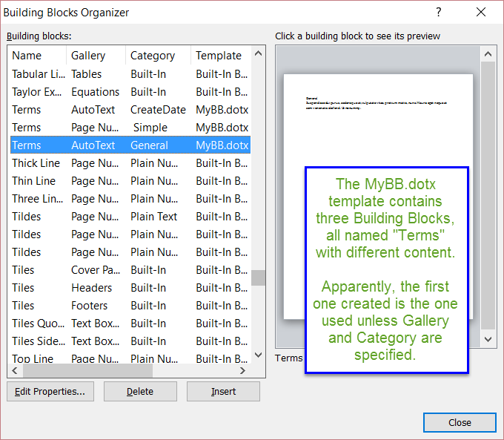Select Terms row with Simple category
The image size is (504, 440).
coord(130,128)
